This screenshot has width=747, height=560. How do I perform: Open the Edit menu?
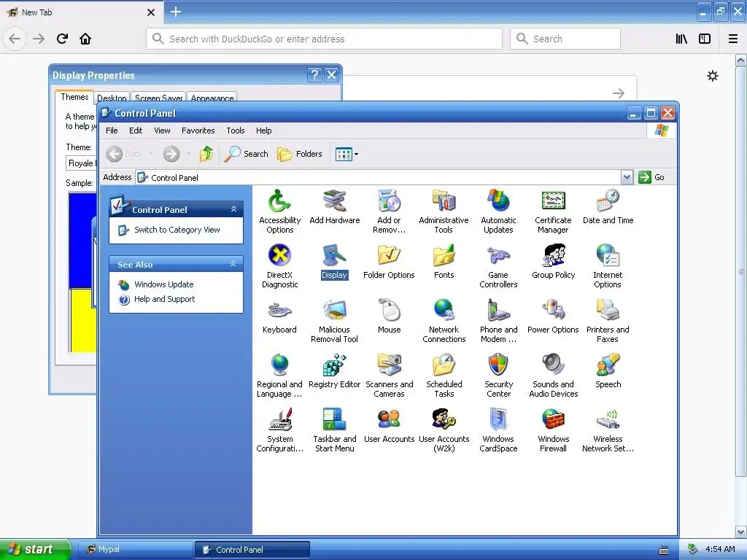(136, 131)
